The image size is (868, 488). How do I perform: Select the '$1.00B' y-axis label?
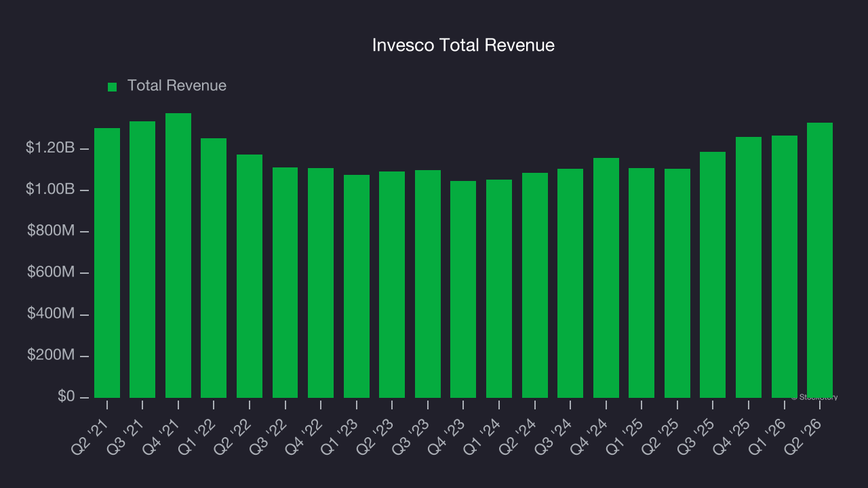coord(50,190)
